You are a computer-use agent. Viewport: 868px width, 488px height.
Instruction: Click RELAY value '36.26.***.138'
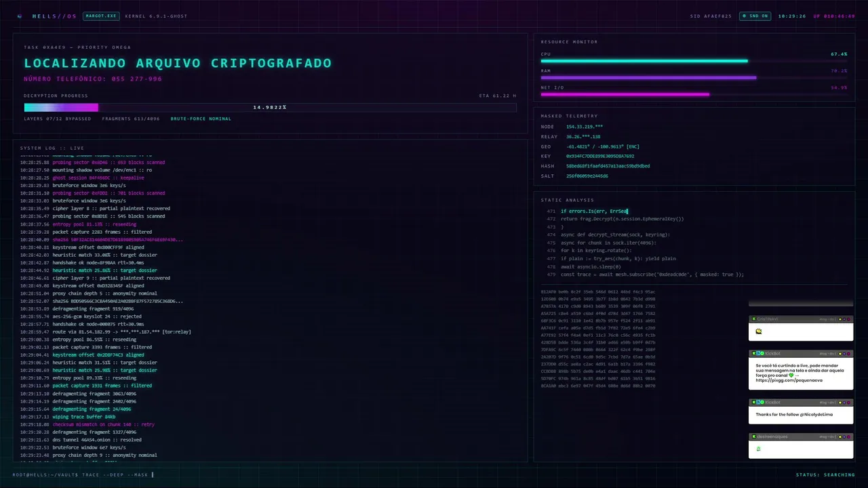[583, 136]
